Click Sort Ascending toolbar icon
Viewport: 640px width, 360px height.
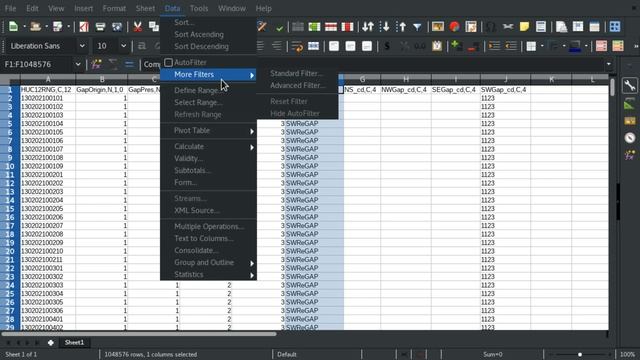[385, 27]
